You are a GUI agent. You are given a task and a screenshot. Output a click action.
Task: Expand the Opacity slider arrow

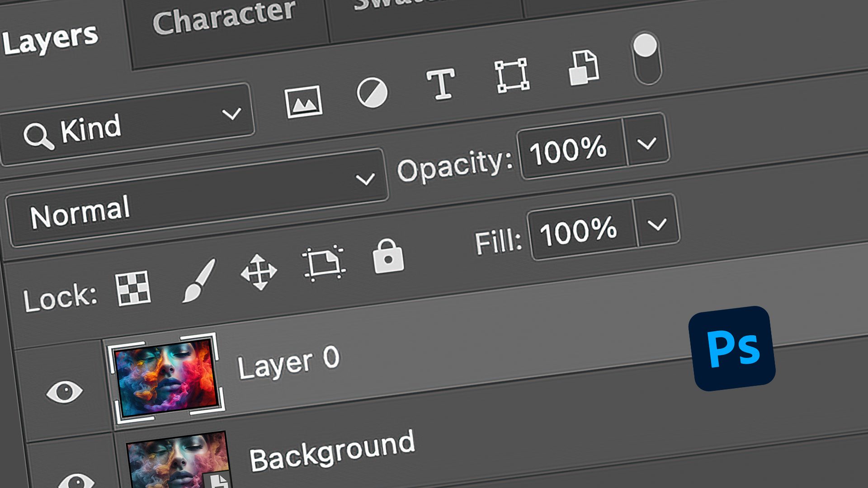(x=646, y=144)
